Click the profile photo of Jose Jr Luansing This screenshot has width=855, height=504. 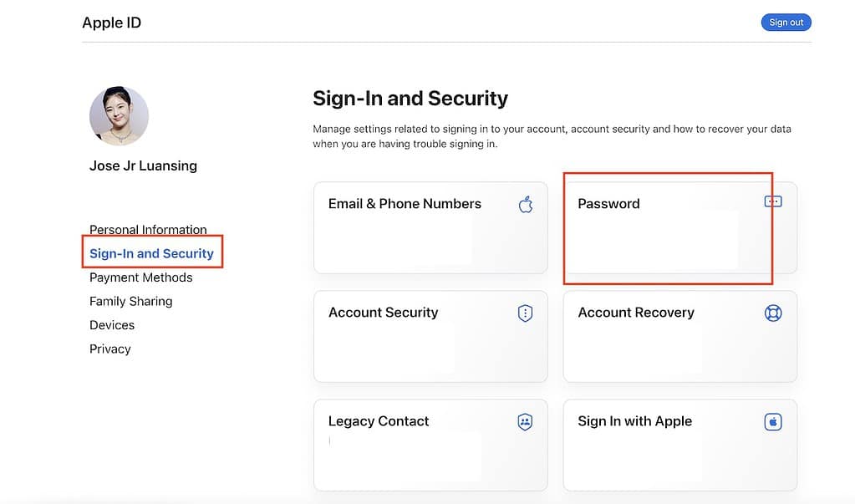[119, 115]
